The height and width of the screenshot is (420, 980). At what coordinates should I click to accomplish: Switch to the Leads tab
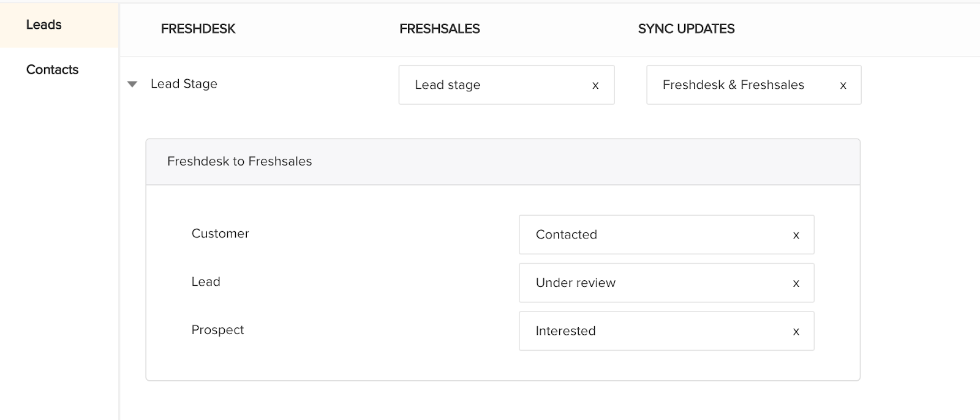(x=44, y=25)
